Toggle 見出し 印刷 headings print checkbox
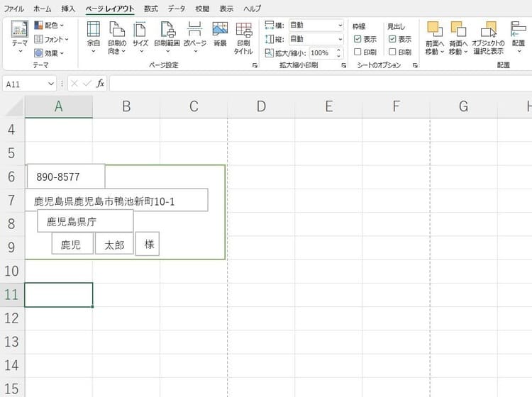 392,52
